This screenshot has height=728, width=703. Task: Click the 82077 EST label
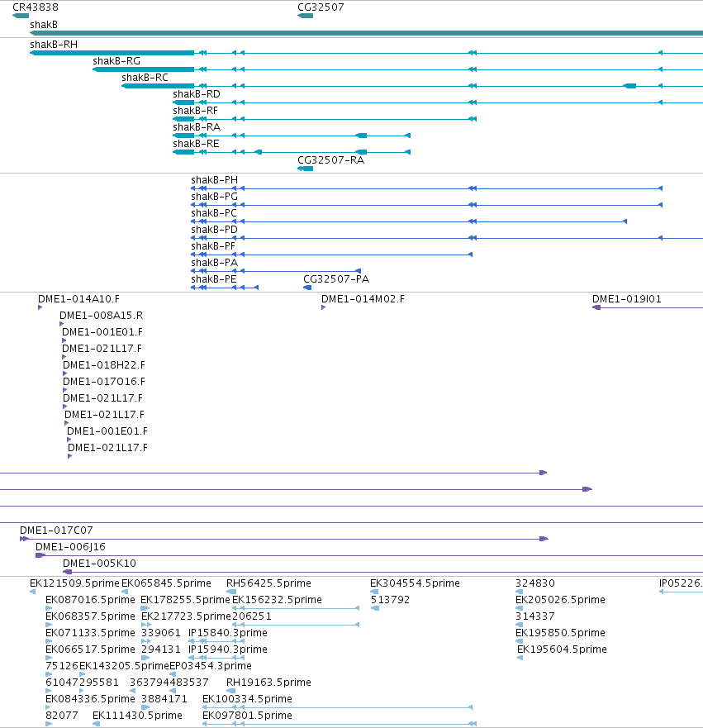pos(62,716)
